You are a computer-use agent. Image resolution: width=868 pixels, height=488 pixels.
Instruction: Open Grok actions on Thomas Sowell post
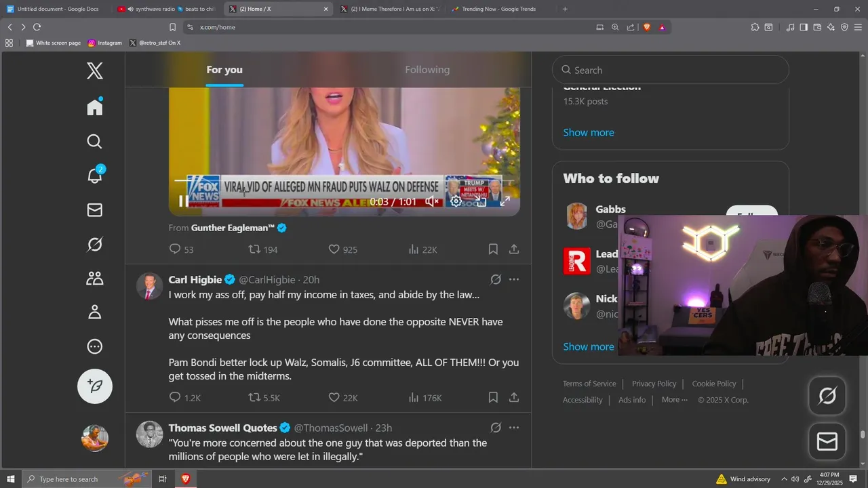tap(496, 428)
